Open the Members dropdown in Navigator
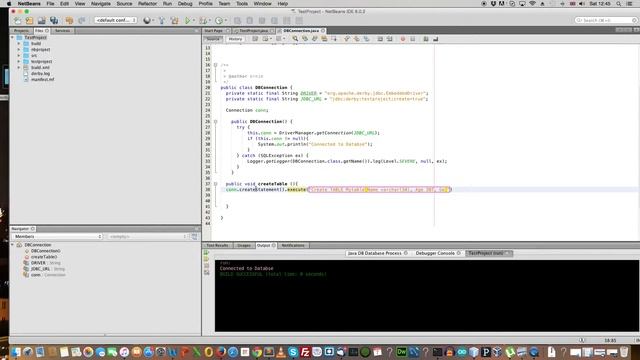Screen dimensions: 640x360 (x=57, y=236)
